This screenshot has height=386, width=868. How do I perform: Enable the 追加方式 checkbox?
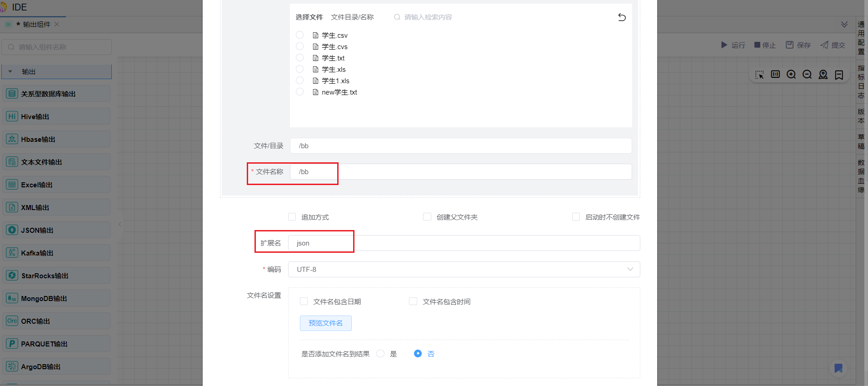tap(292, 217)
